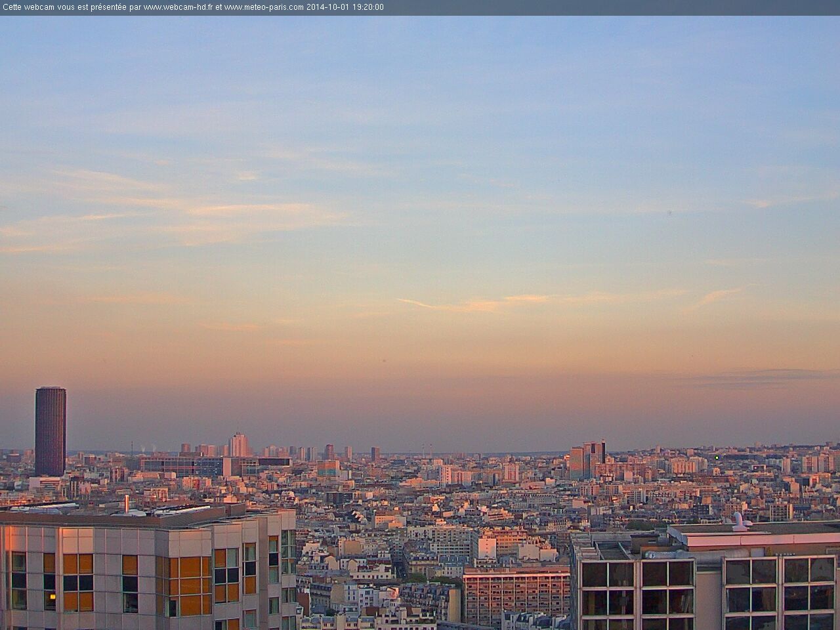
Task: Click the white high-rise on the left skyline
Action: click(237, 444)
